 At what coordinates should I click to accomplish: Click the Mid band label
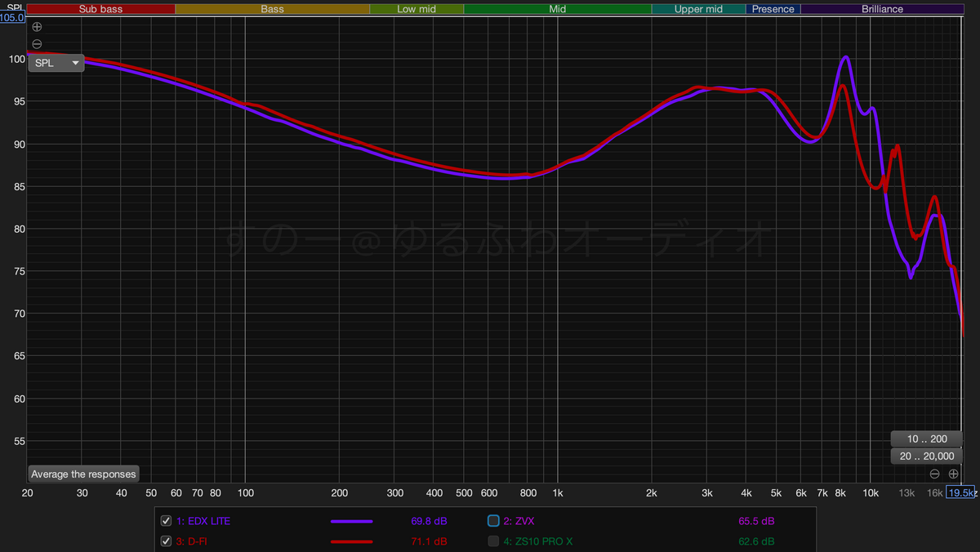[558, 9]
